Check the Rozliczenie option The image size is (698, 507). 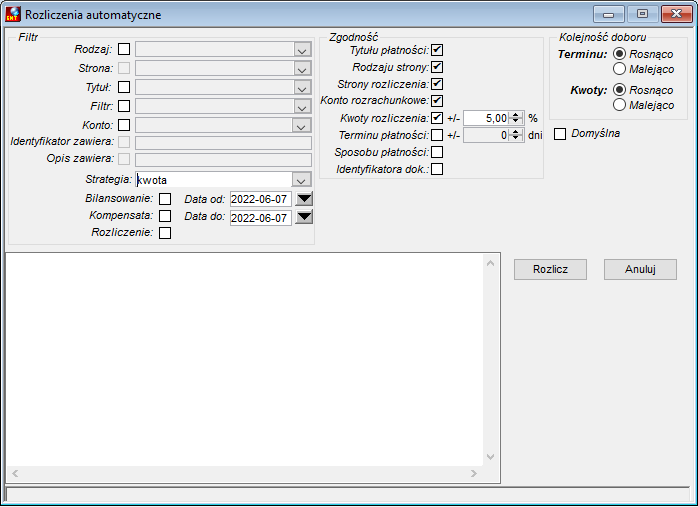pos(165,232)
